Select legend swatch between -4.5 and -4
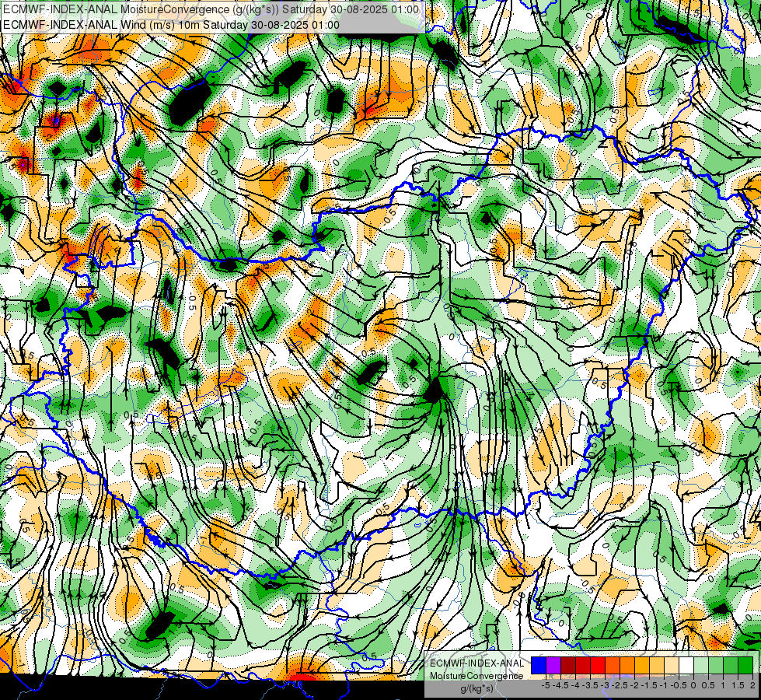This screenshot has width=761, height=700. 568,666
